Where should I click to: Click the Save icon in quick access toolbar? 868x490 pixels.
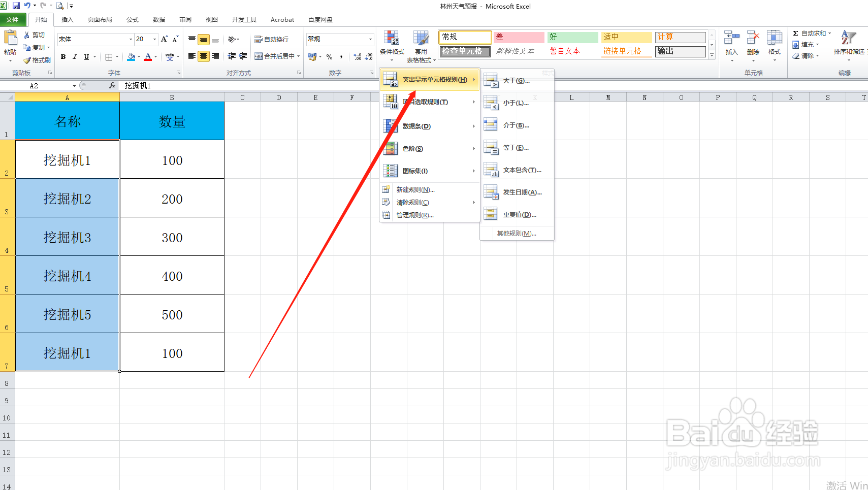click(x=16, y=6)
